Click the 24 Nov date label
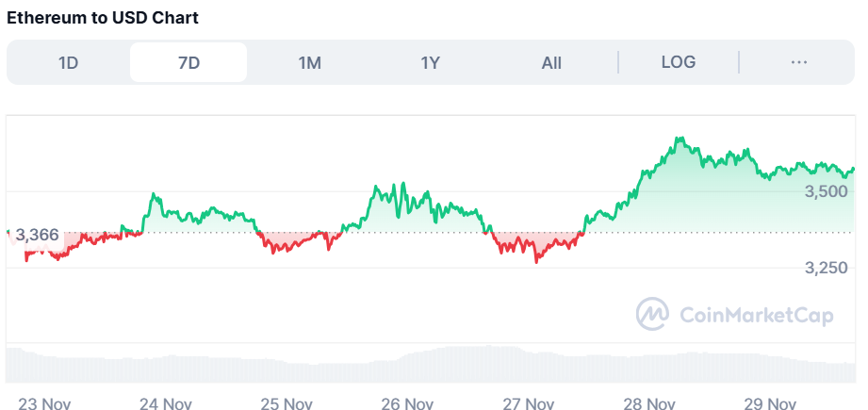The width and height of the screenshot is (868, 410). click(166, 403)
